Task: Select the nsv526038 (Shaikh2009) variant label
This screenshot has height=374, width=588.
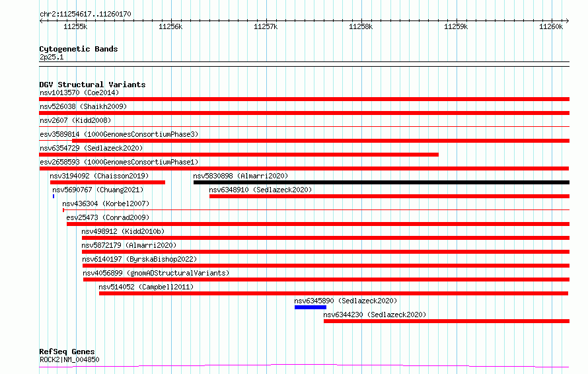Action: point(83,106)
